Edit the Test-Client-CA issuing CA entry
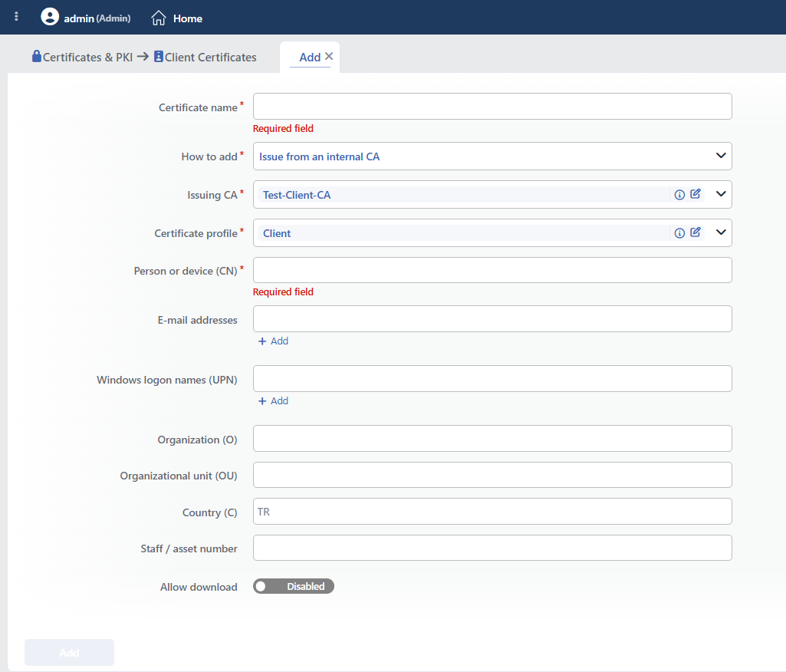 click(x=696, y=194)
